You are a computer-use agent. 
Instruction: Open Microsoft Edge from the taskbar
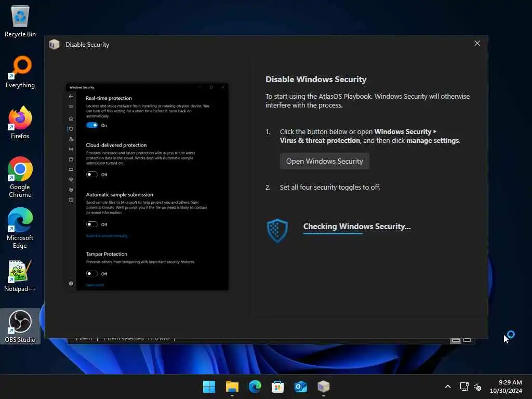(255, 387)
